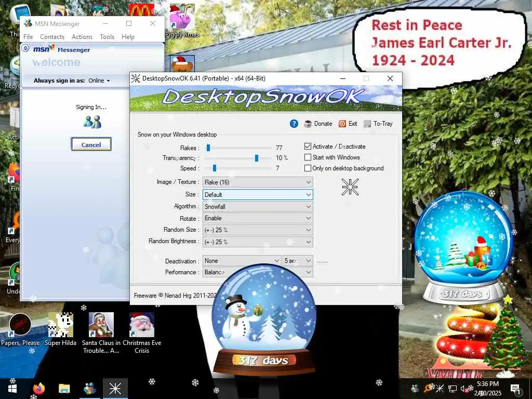Send DesktopSnowOK To-Tray
The height and width of the screenshot is (399, 532).
(378, 124)
